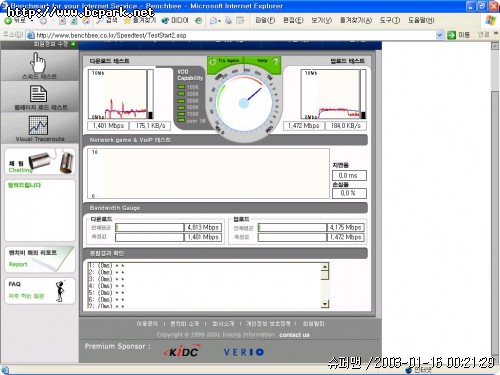Click the download average gauge bar
The image size is (500, 375).
tap(150, 228)
